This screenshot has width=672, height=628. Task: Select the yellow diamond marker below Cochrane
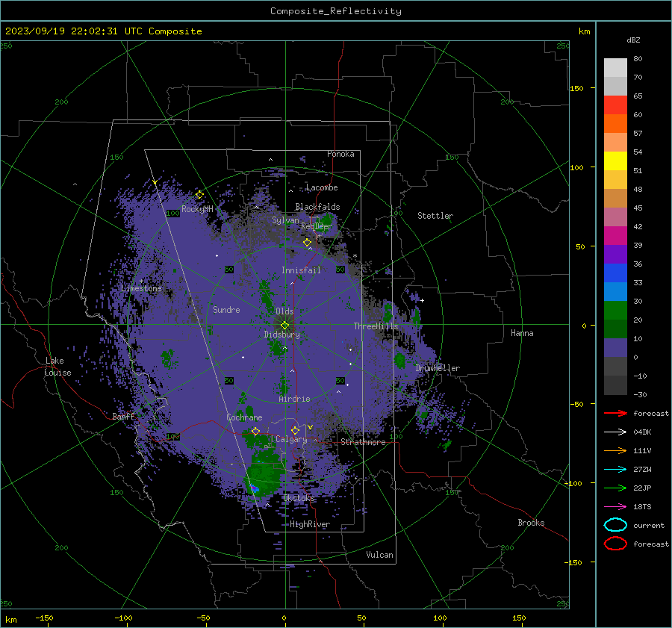(256, 432)
